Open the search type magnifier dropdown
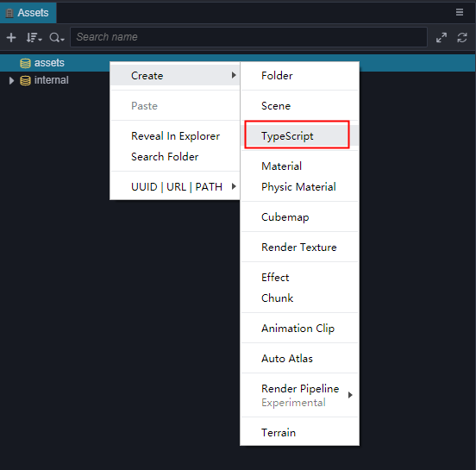476x470 pixels. click(57, 38)
